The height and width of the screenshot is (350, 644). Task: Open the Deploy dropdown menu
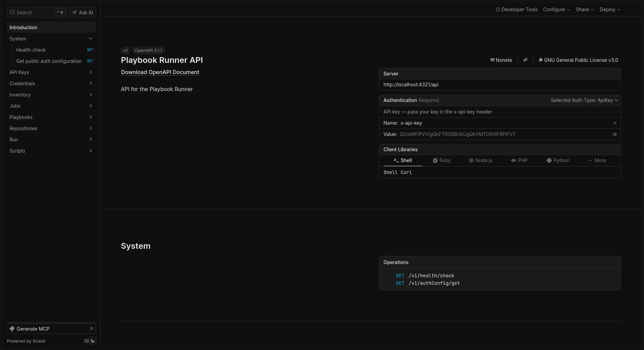pyautogui.click(x=610, y=10)
